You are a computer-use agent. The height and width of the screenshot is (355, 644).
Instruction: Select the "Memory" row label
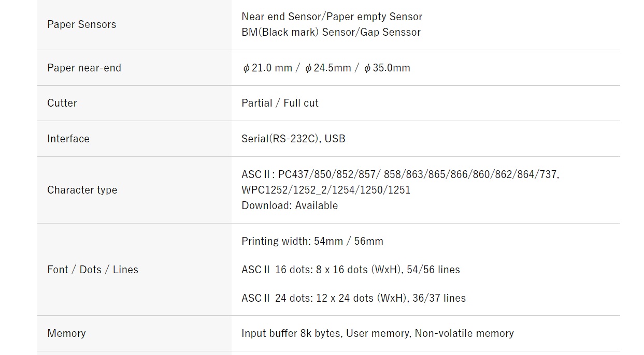pyautogui.click(x=66, y=333)
